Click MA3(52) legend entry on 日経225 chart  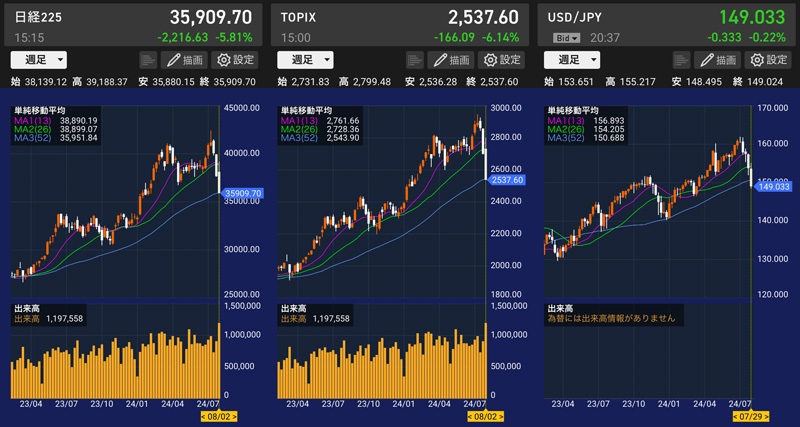click(56, 138)
